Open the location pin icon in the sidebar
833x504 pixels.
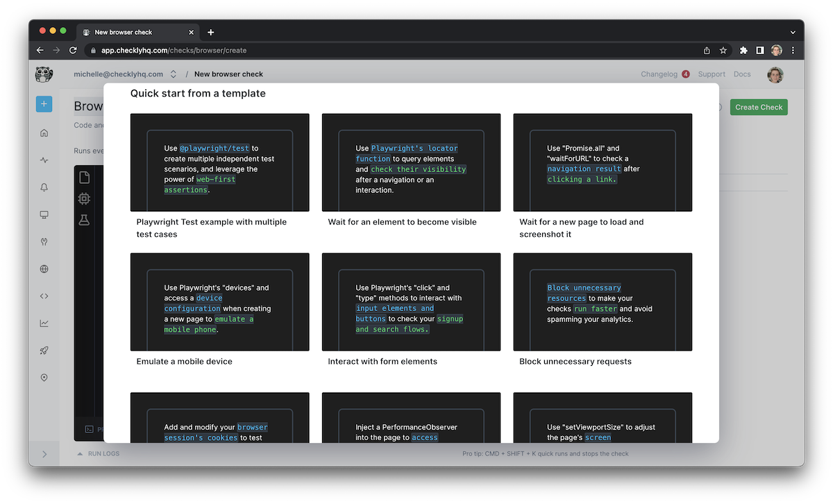click(44, 377)
